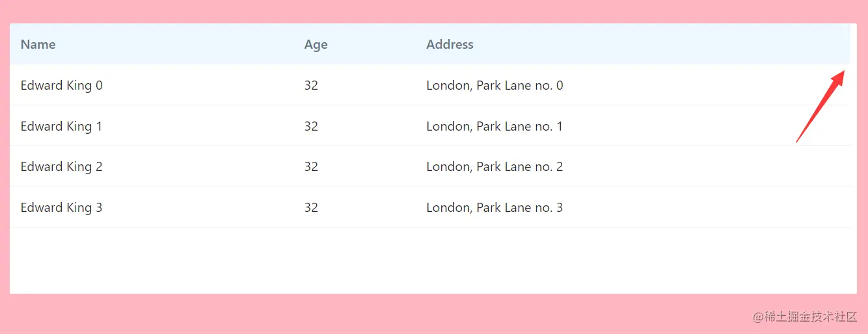The height and width of the screenshot is (334, 868).
Task: Select the Edward King 3 name cell
Action: coord(62,207)
